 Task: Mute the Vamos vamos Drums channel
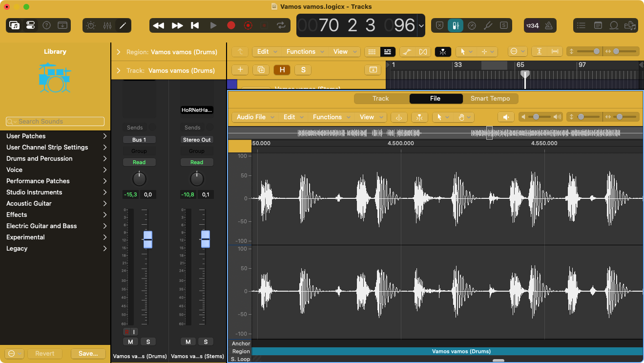tap(130, 342)
